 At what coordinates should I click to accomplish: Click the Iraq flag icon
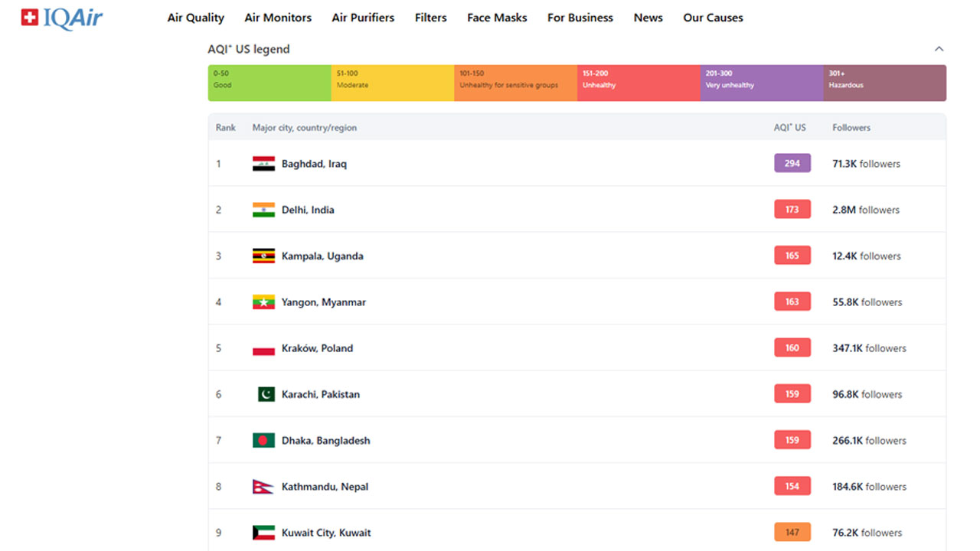click(263, 164)
